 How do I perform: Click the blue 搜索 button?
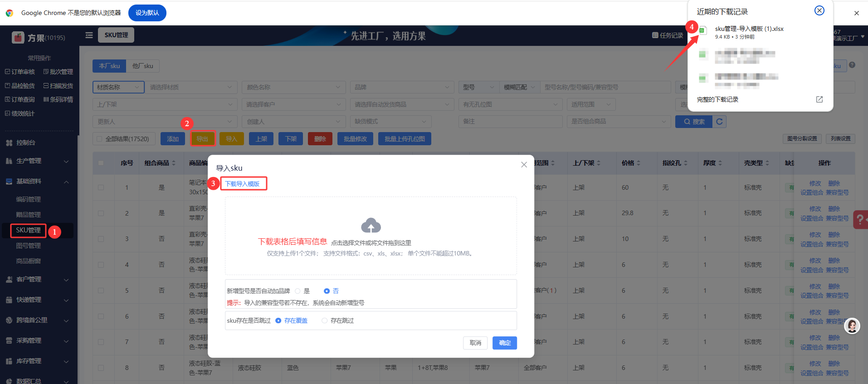[x=694, y=122]
